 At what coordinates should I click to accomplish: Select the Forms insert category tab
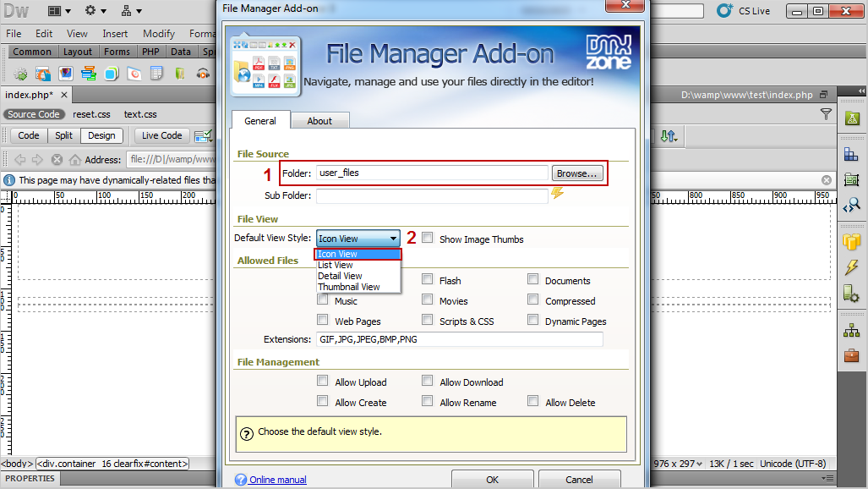[117, 52]
